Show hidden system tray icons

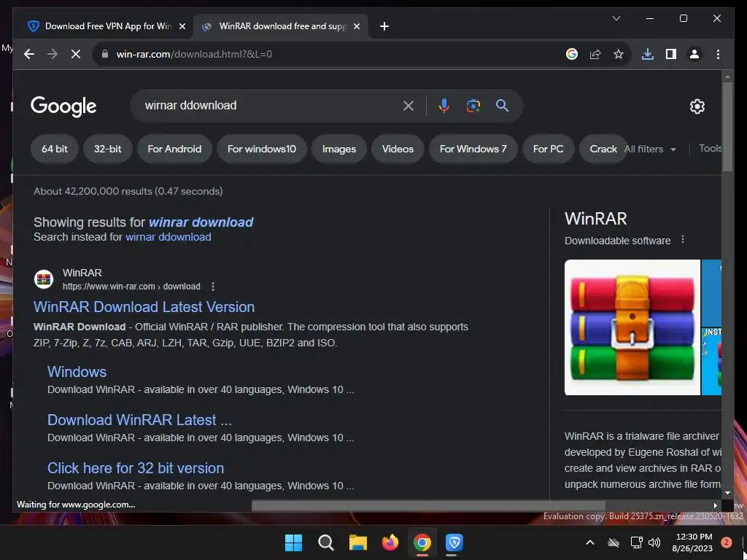589,542
